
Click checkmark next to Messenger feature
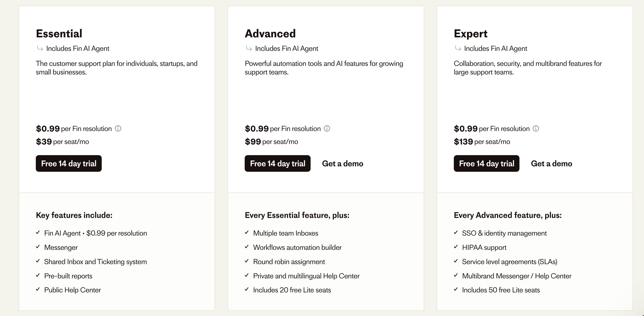pos(38,247)
